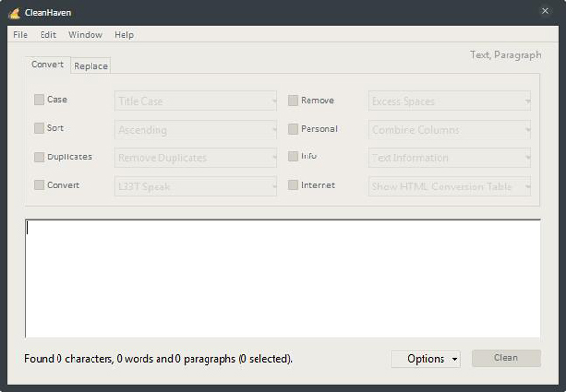Open the Show HTML Conversion Table dropdown
The height and width of the screenshot is (392, 566).
click(449, 187)
